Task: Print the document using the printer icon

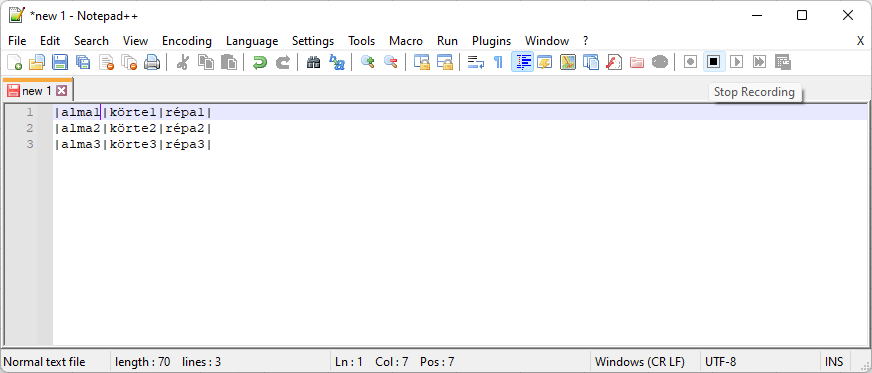Action: 152,62
